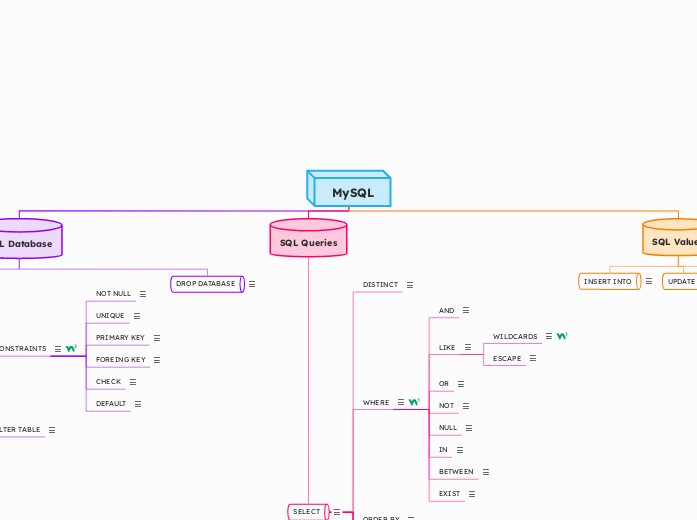Select the FOREING KEY topic text
The image size is (697, 520).
[121, 360]
